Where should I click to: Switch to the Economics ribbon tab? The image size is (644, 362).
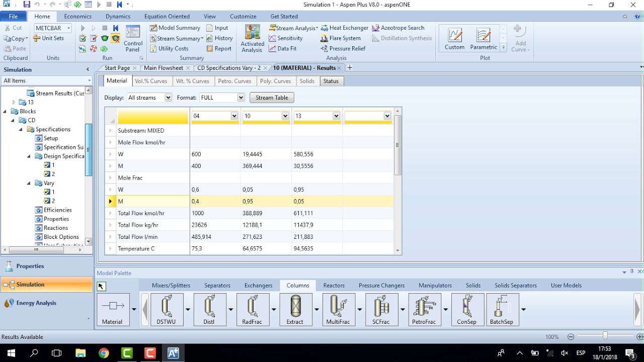(78, 17)
